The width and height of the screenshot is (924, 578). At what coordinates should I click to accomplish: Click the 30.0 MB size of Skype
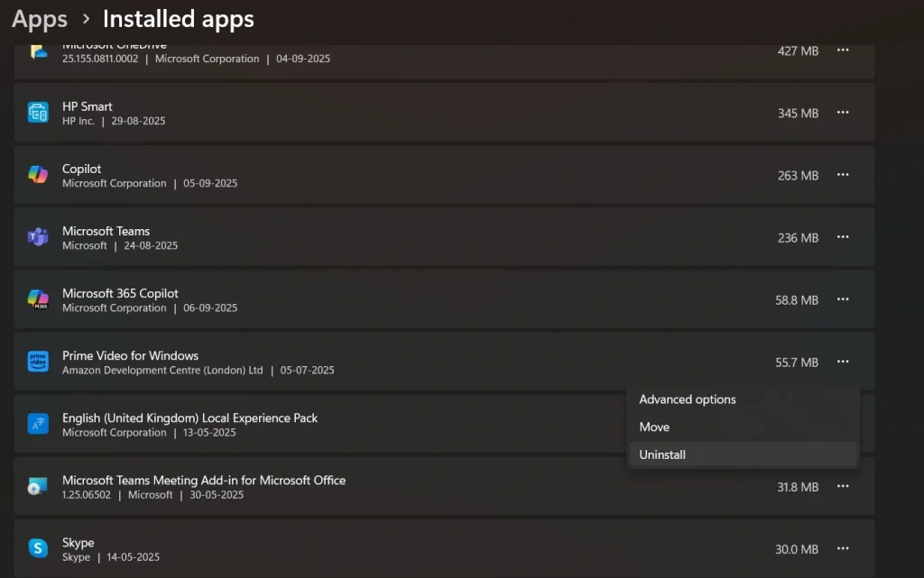[797, 550]
